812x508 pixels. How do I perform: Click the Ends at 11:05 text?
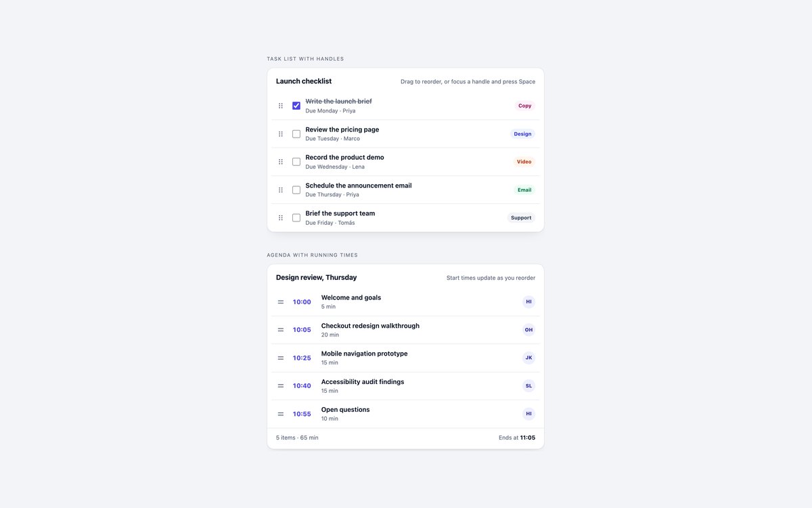coord(517,438)
